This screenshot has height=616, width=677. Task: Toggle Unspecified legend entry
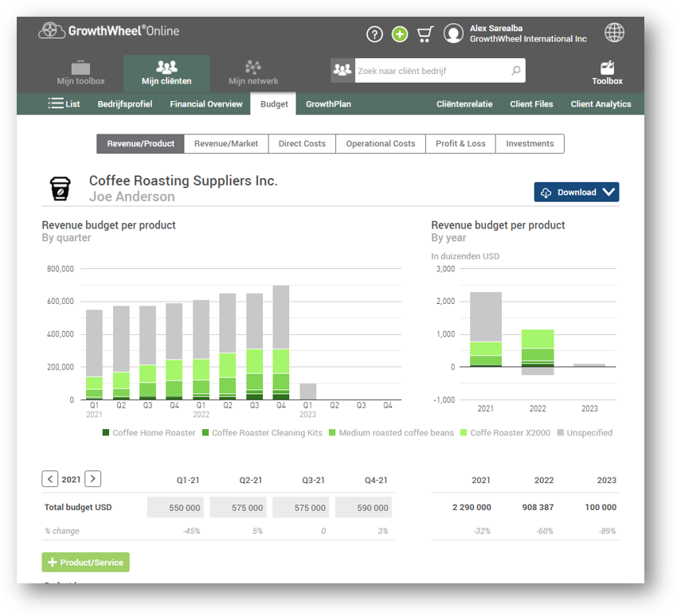coord(585,433)
